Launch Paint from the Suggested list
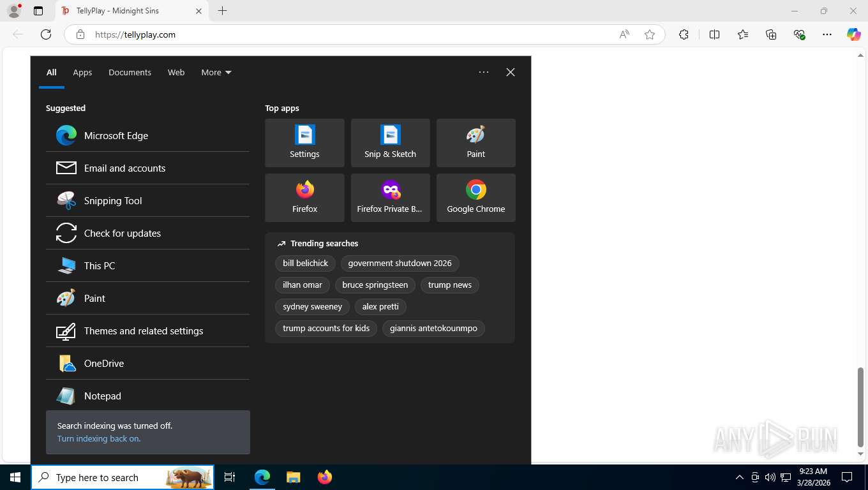This screenshot has height=490, width=868. click(147, 298)
